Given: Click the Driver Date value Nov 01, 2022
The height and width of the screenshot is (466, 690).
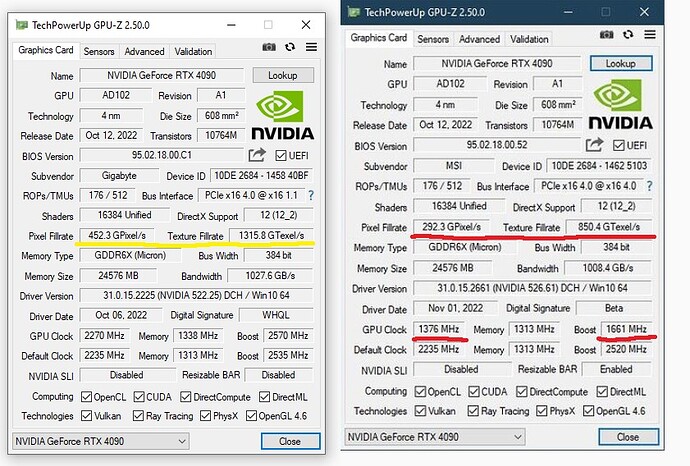Looking at the screenshot, I should (x=455, y=308).
